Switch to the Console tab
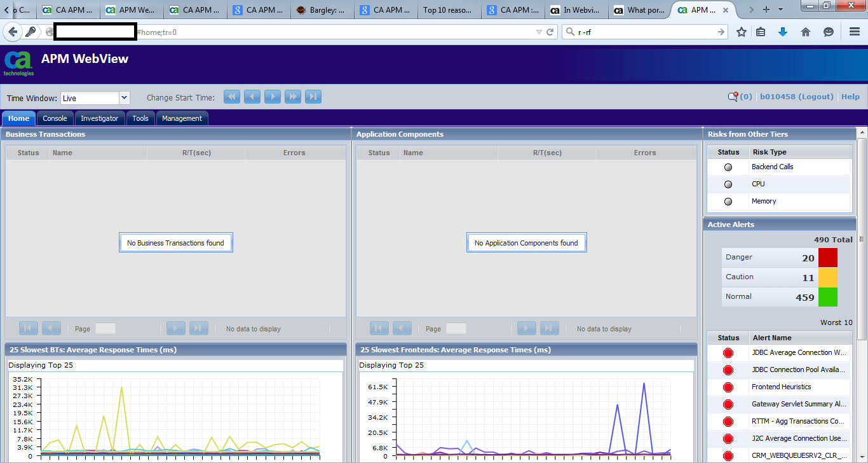 point(54,118)
